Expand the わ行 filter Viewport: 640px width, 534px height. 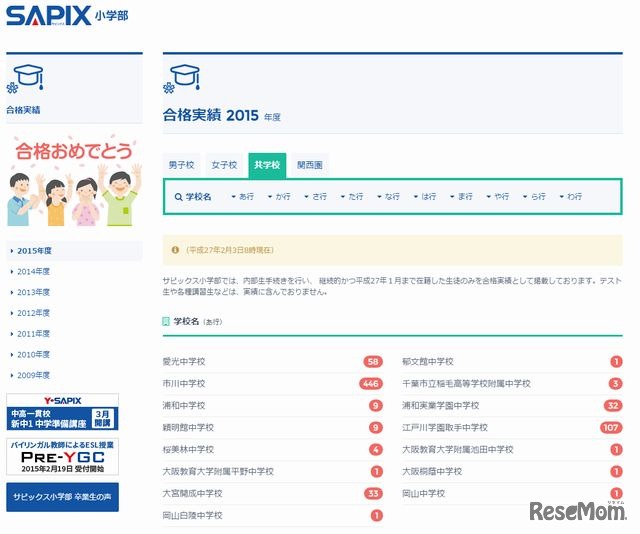(x=571, y=197)
